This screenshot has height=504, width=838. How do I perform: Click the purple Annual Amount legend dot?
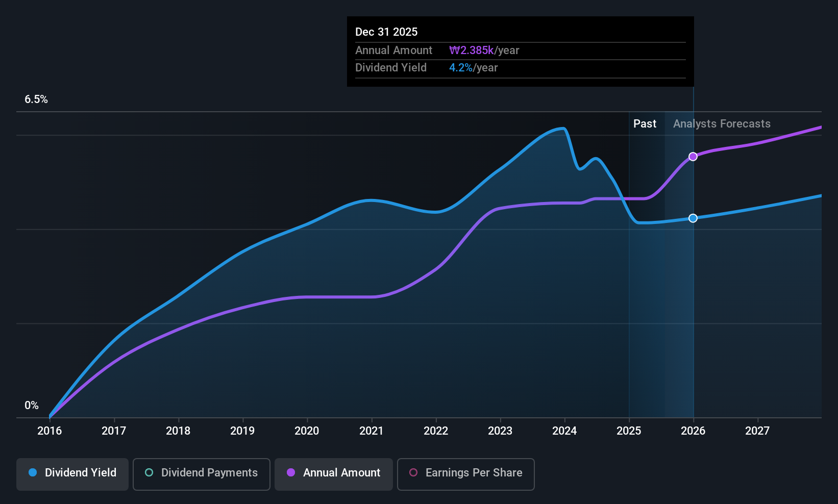[291, 472]
